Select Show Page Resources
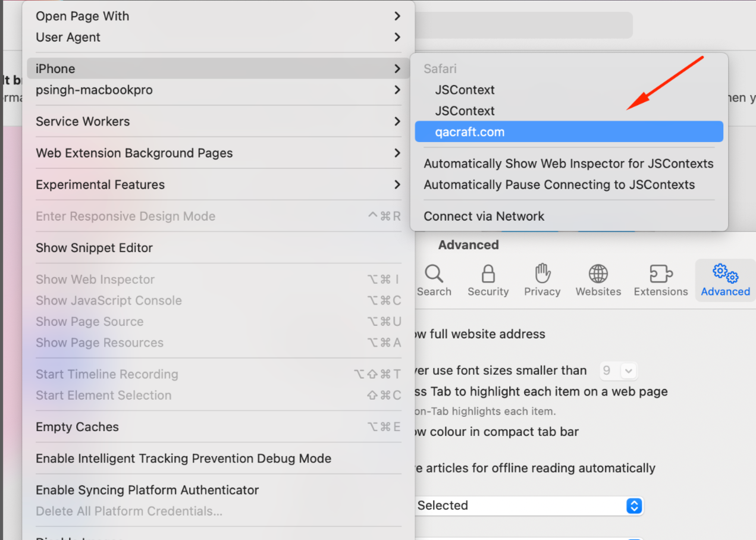This screenshot has height=540, width=756. coord(218,343)
